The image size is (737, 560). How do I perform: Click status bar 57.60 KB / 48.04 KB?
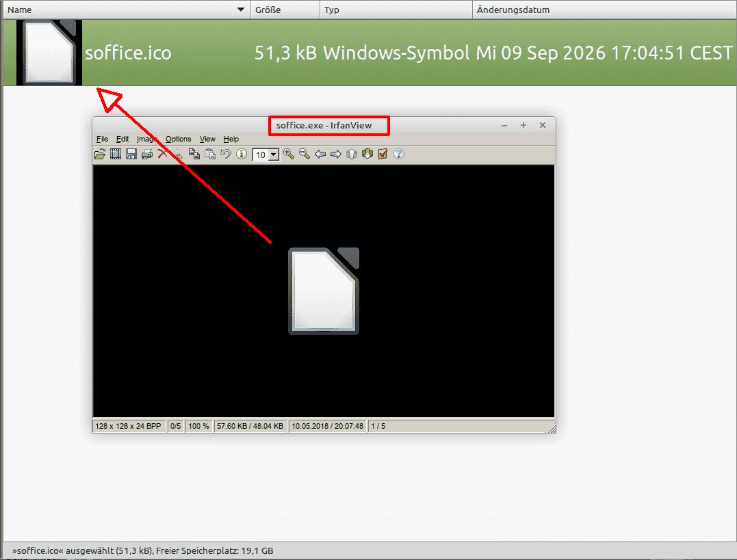pyautogui.click(x=250, y=426)
